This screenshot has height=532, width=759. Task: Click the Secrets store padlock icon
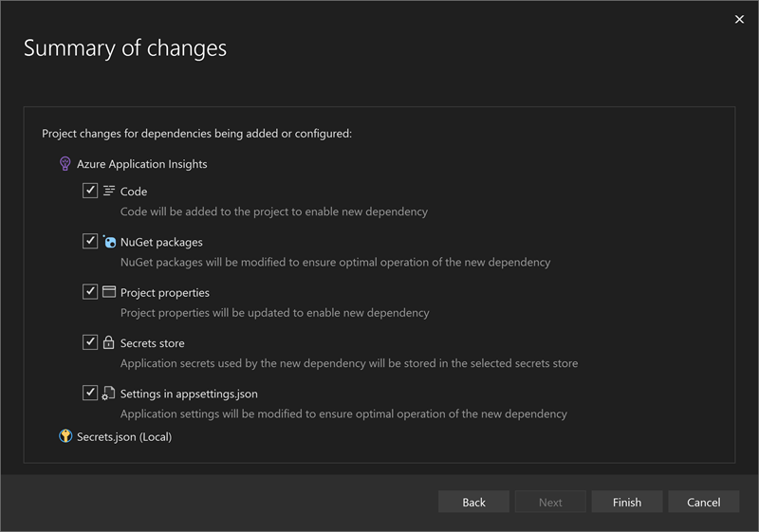[108, 342]
